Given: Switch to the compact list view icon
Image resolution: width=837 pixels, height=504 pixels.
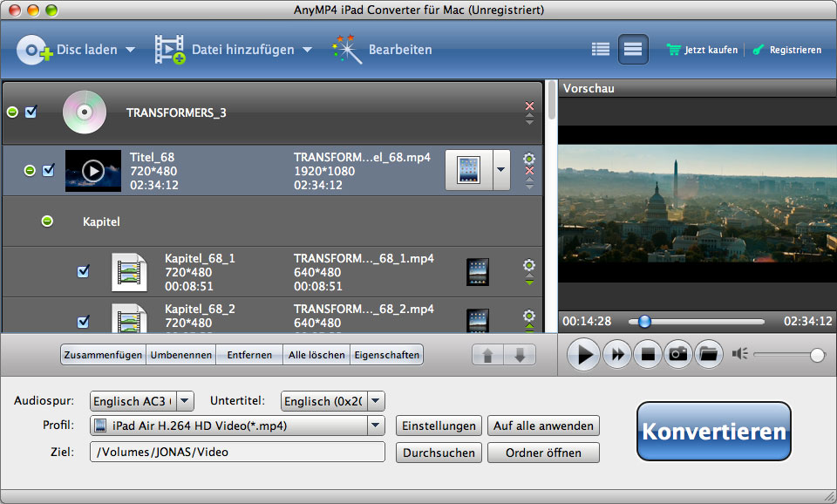Looking at the screenshot, I should pyautogui.click(x=601, y=50).
